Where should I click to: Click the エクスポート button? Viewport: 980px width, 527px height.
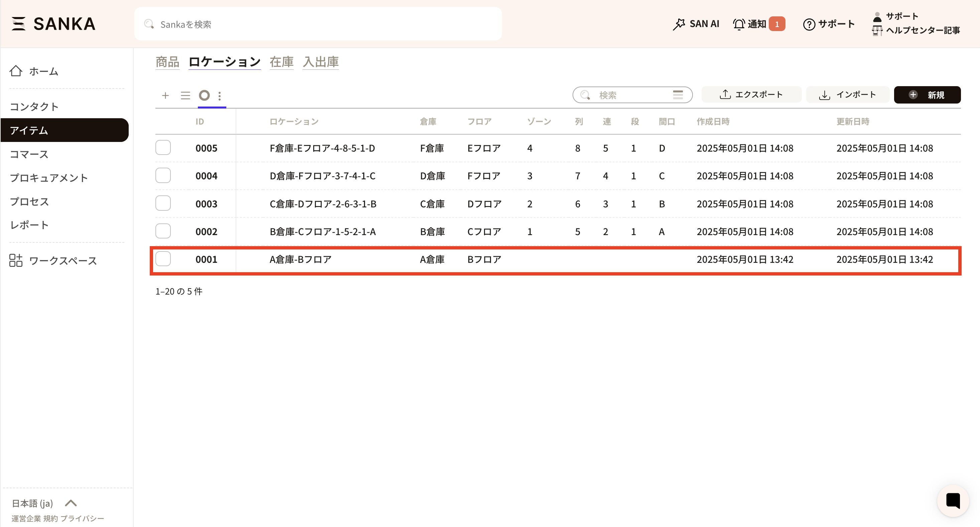coord(751,95)
